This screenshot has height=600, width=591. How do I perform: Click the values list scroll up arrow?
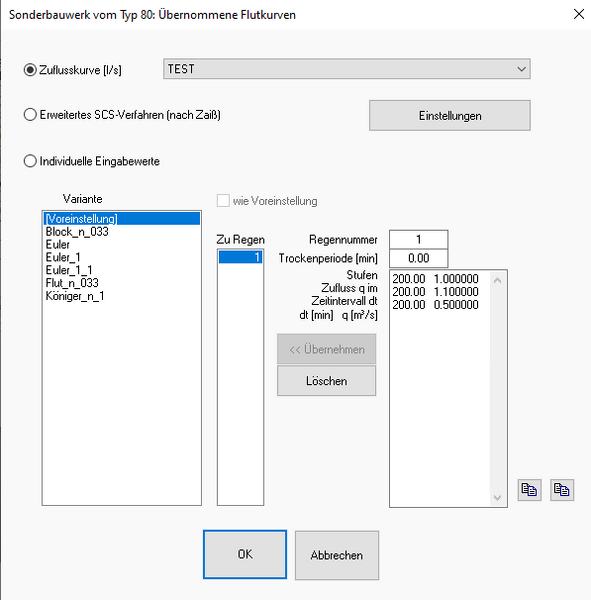(x=498, y=280)
